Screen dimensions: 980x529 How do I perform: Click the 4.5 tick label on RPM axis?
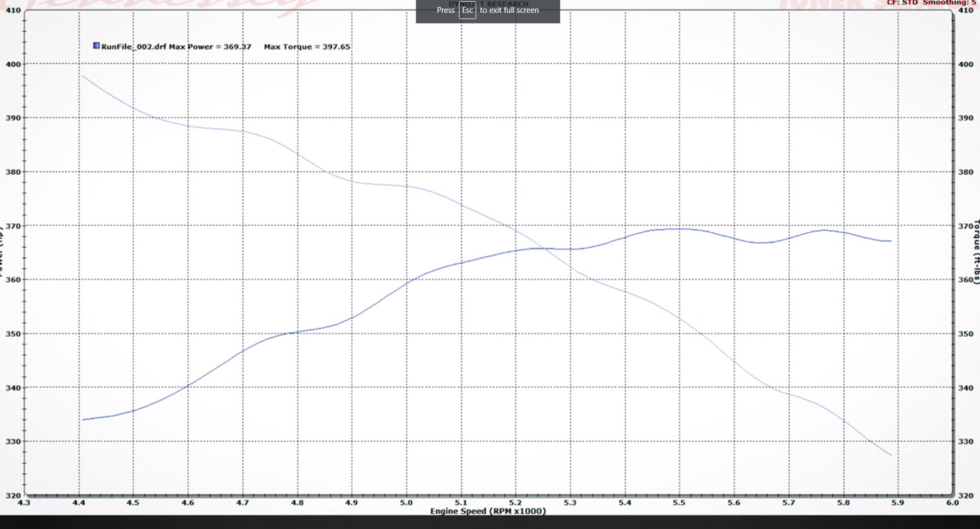coord(133,503)
